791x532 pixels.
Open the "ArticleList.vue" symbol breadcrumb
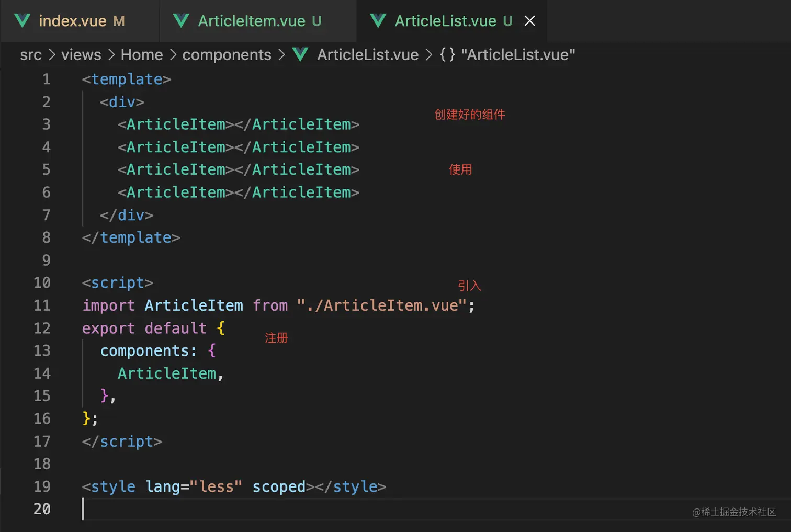518,55
